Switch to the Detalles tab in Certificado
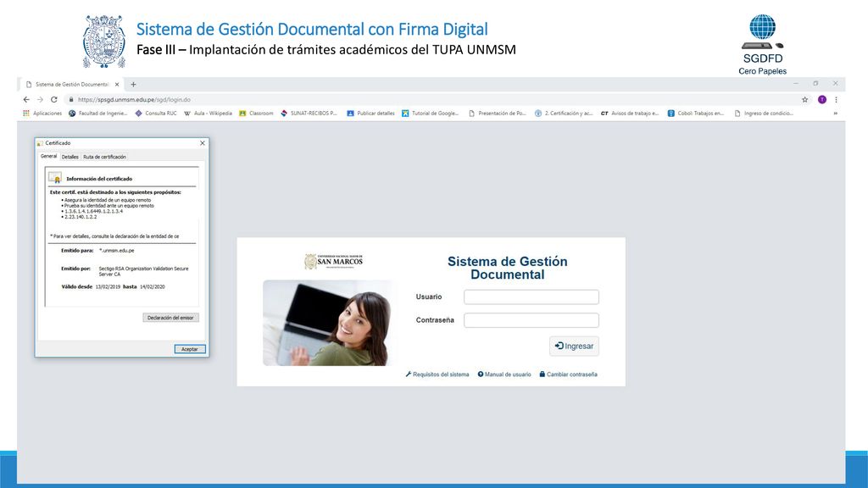Image resolution: width=868 pixels, height=488 pixels. pyautogui.click(x=70, y=157)
